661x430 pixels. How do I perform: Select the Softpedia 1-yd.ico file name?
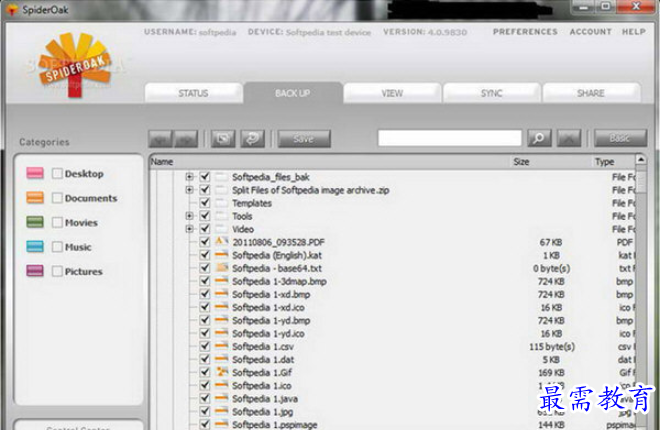[x=268, y=333]
